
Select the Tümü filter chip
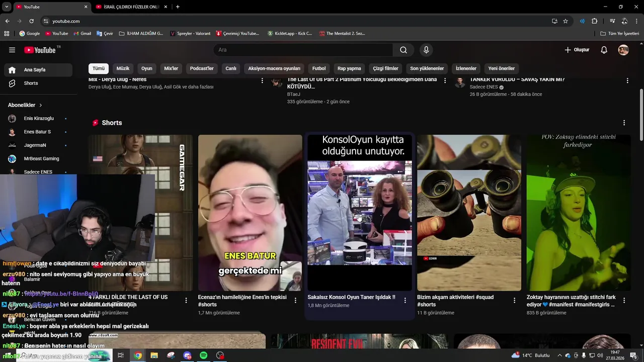point(99,68)
